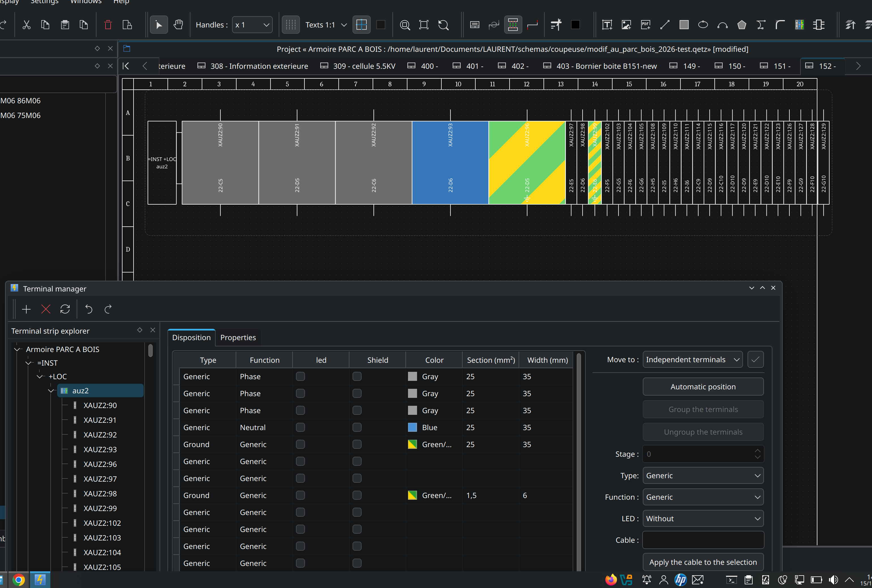This screenshot has height=588, width=872.
Task: Select the pointer selection tool
Action: pyautogui.click(x=159, y=25)
